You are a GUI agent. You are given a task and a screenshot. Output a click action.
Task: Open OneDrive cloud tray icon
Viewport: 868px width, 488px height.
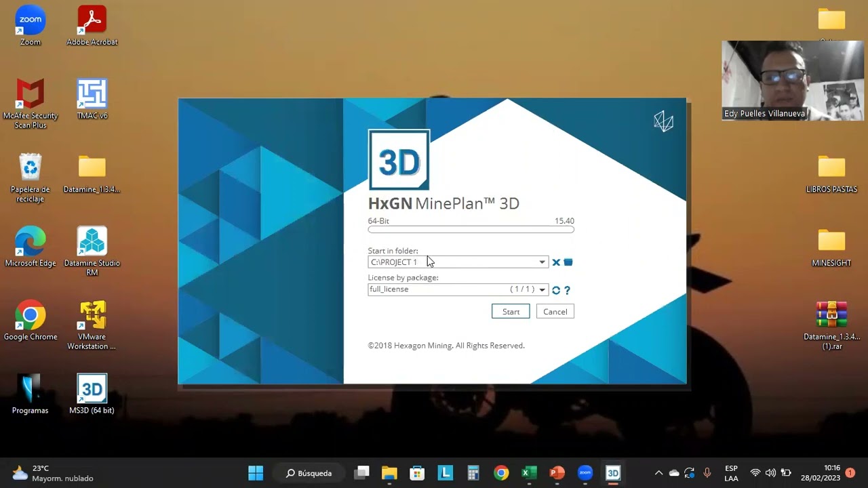pos(674,473)
